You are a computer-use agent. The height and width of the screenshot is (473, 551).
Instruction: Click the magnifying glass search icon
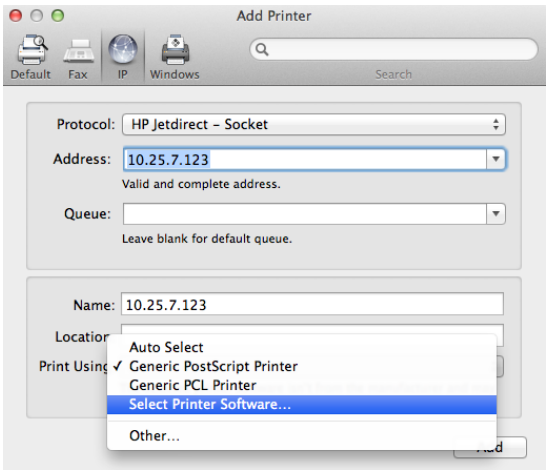[x=262, y=50]
